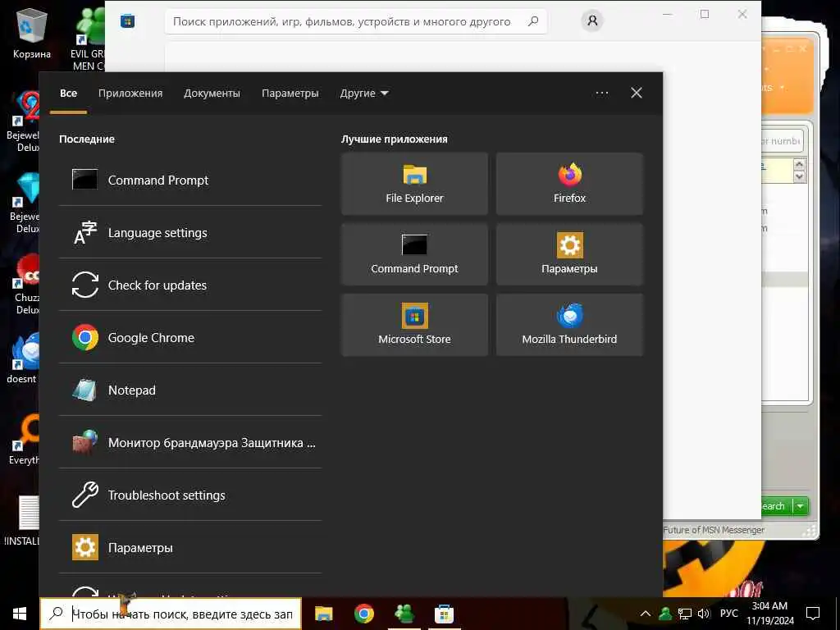This screenshot has width=840, height=630.
Task: Open Параметры from the recent list
Action: [190, 547]
